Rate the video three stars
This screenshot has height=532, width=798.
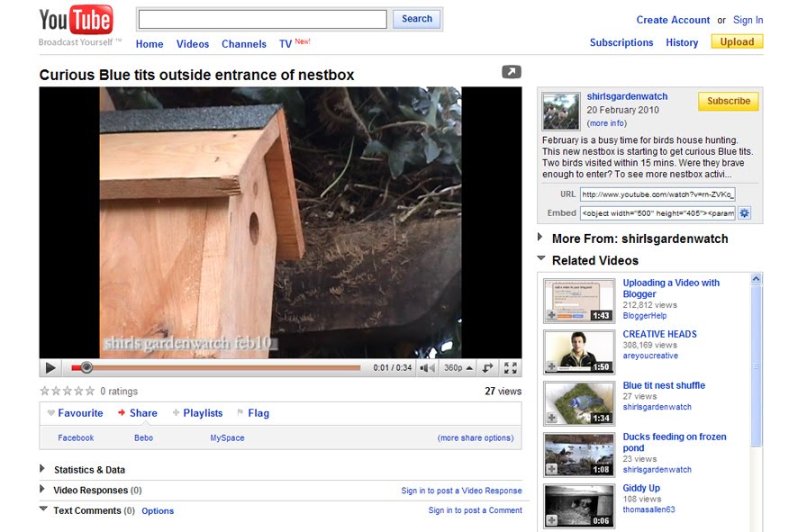click(x=68, y=391)
